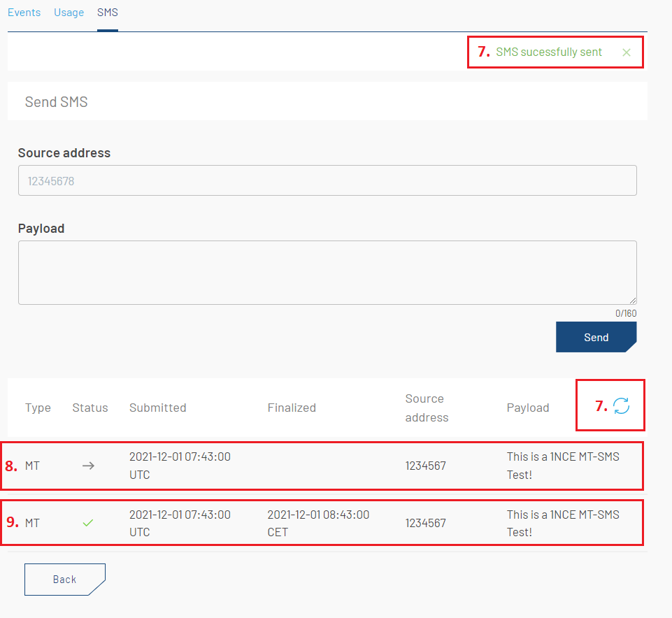Click the pending arrow status icon
The width and height of the screenshot is (672, 618).
click(x=88, y=466)
